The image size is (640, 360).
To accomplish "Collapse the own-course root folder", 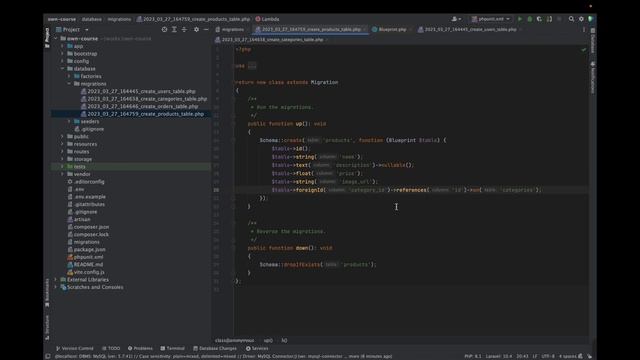I will pos(56,38).
